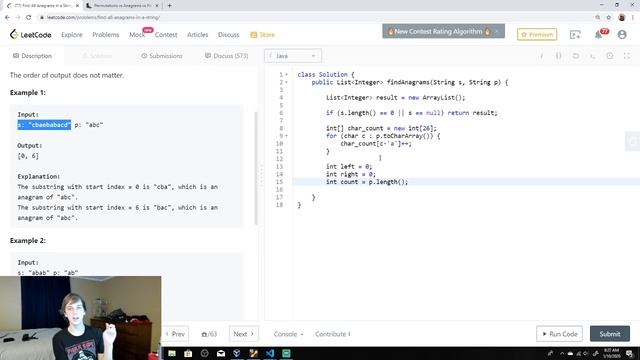Switch to the Permutations browser tab
Image resolution: width=640 pixels, height=360 pixels.
[x=122, y=6]
